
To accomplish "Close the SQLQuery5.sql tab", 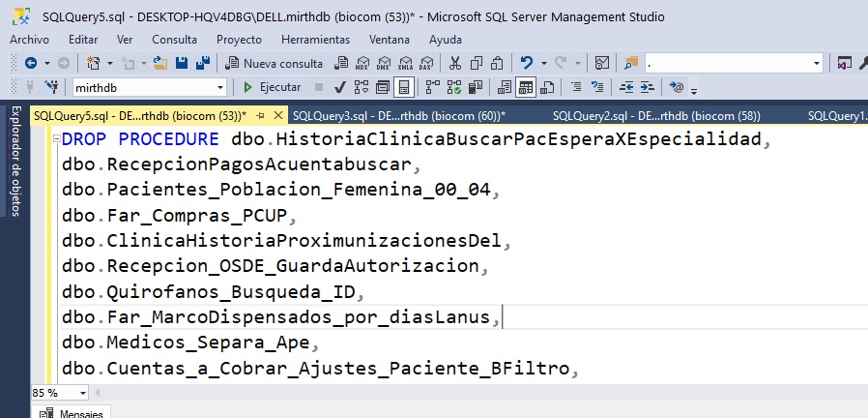I will (x=278, y=115).
